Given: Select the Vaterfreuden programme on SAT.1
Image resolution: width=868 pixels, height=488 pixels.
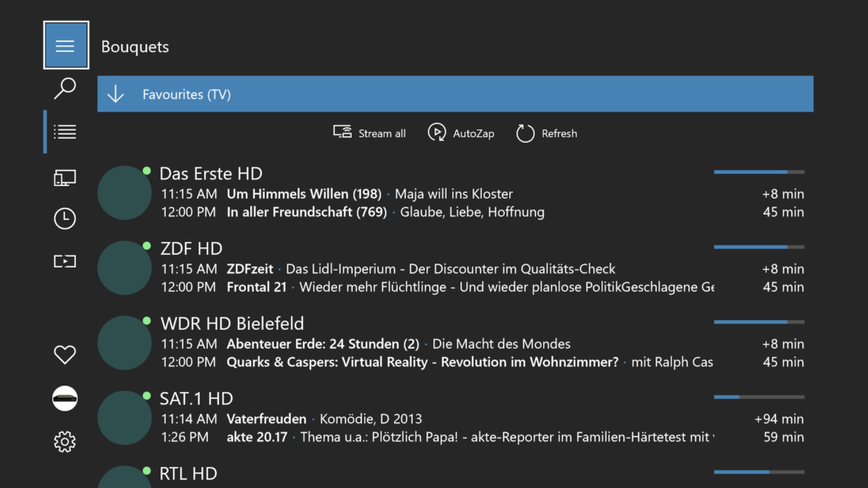Looking at the screenshot, I should (267, 419).
